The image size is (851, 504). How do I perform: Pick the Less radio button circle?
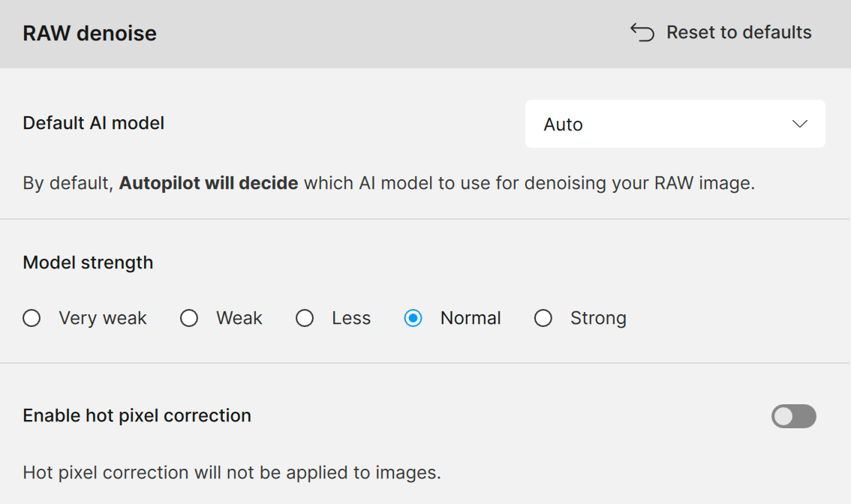pos(305,319)
